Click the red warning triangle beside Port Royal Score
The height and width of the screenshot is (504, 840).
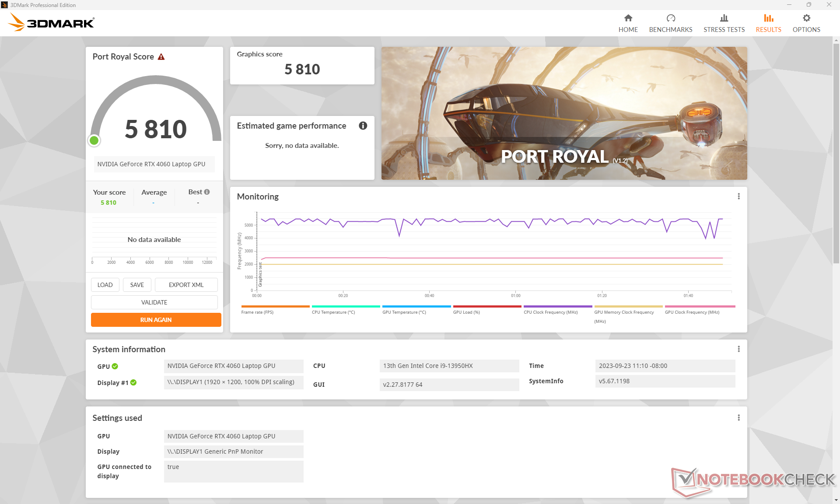[161, 57]
